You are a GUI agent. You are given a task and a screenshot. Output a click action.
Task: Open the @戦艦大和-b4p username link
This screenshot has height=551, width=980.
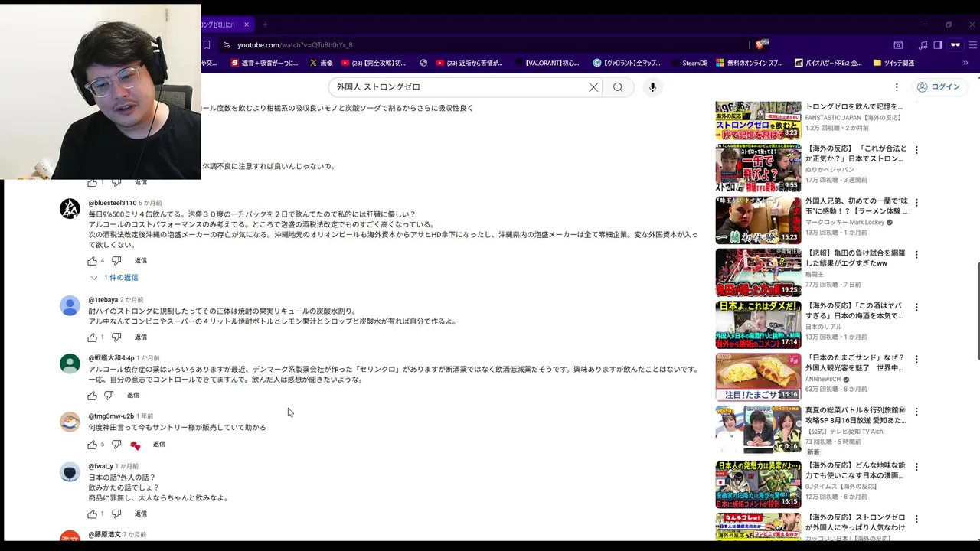pyautogui.click(x=111, y=358)
